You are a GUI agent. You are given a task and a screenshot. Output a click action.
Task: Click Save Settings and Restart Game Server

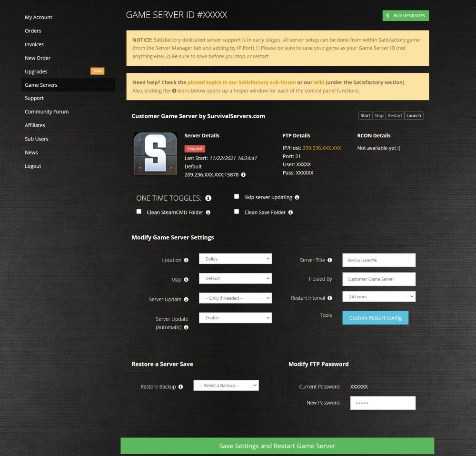tap(277, 446)
